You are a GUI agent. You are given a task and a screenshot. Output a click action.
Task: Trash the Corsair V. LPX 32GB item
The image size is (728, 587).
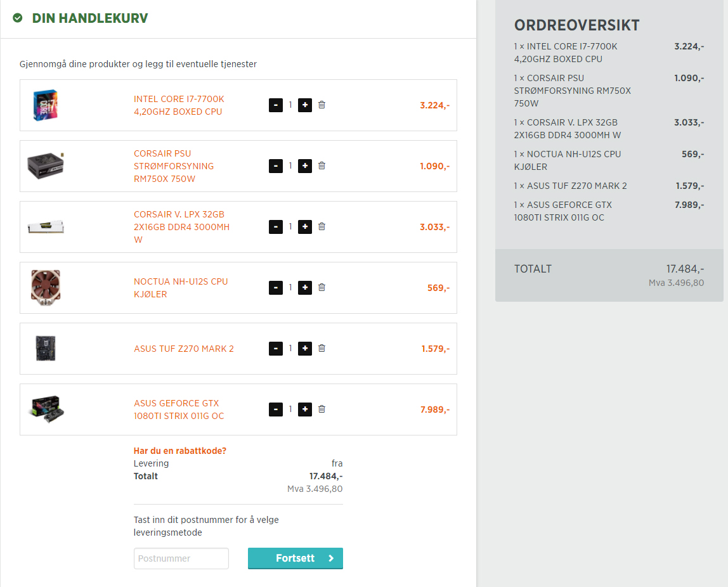(322, 226)
